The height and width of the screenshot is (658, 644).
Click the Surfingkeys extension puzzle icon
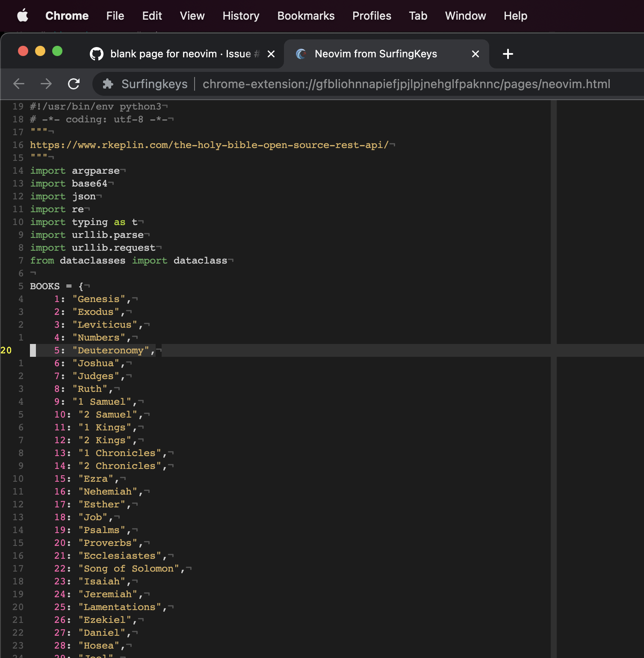(108, 84)
